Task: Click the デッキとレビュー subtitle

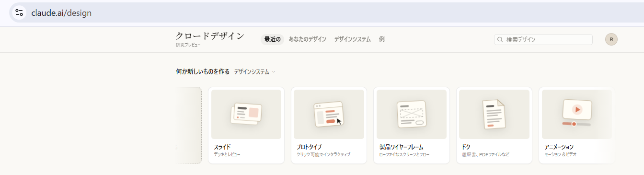Action: pos(227,155)
